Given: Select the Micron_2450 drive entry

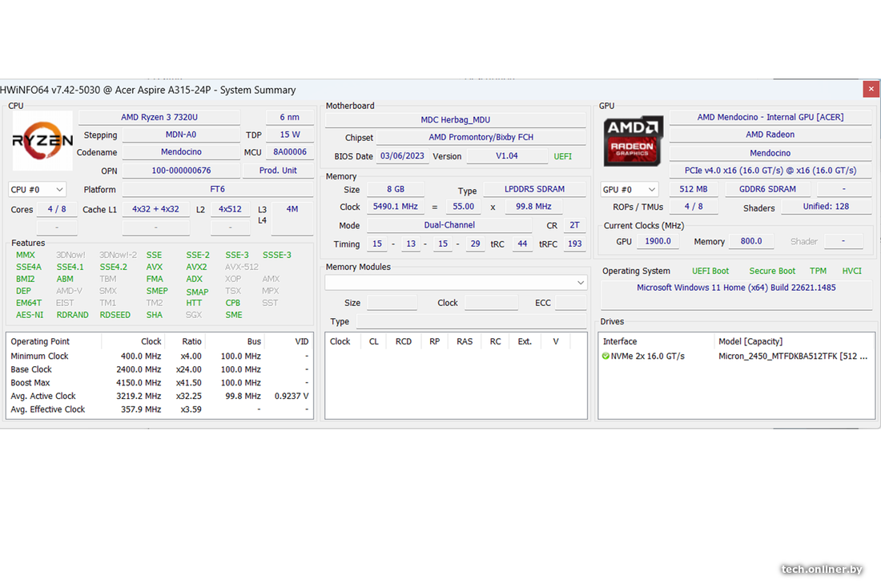Looking at the screenshot, I should (791, 356).
